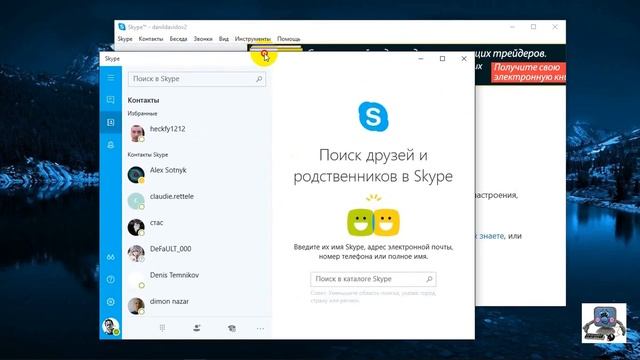
Task: Click avatar of heckfy1212
Action: pyautogui.click(x=136, y=133)
